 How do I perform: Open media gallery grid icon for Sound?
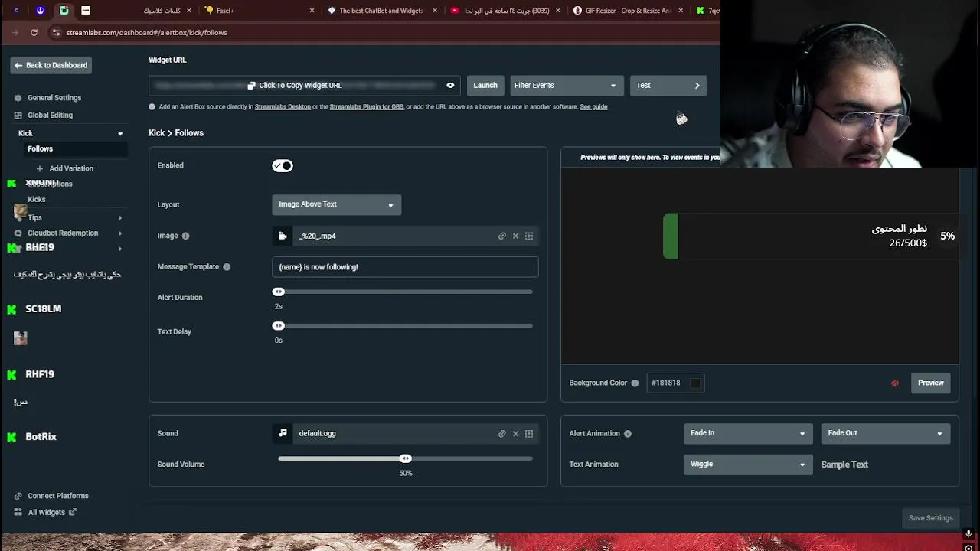coord(529,433)
